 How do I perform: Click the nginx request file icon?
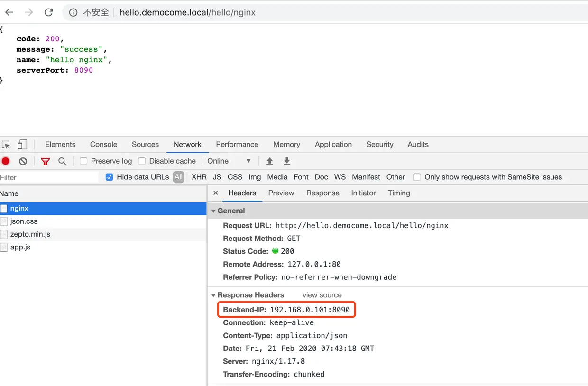tap(4, 208)
